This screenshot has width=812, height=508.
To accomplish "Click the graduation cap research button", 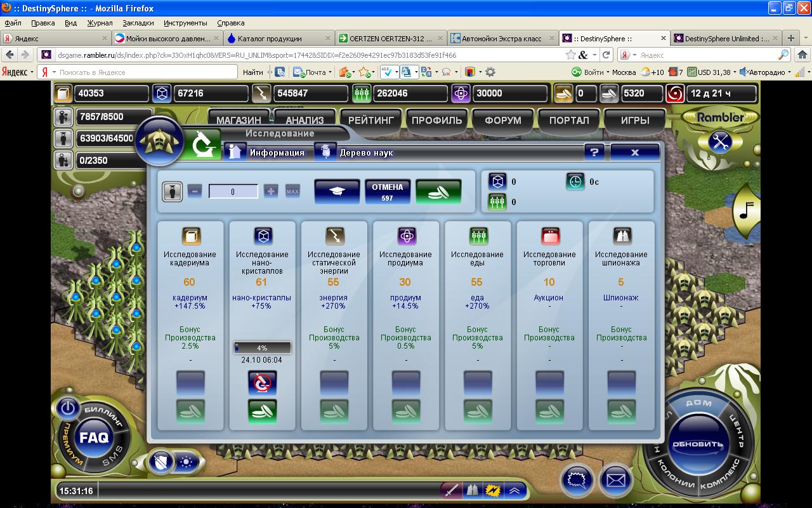I will pos(337,191).
